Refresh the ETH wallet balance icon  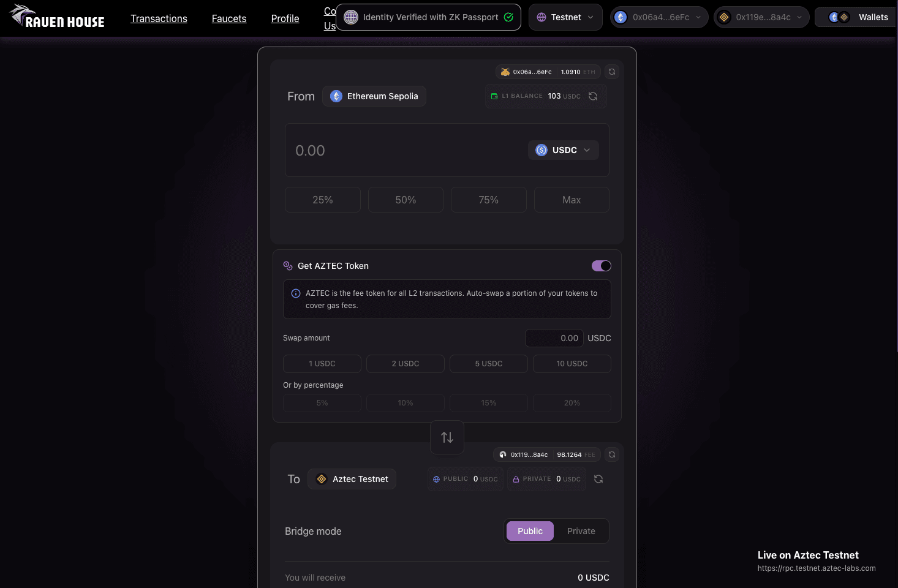(611, 72)
